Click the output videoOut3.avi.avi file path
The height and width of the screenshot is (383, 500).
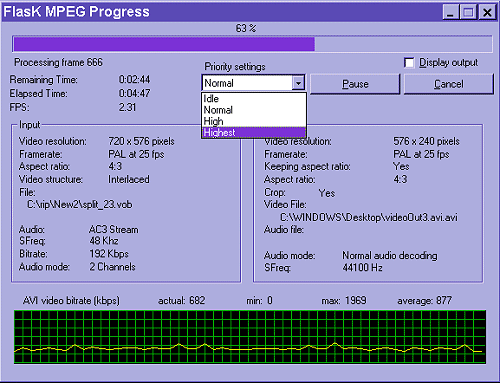point(369,217)
